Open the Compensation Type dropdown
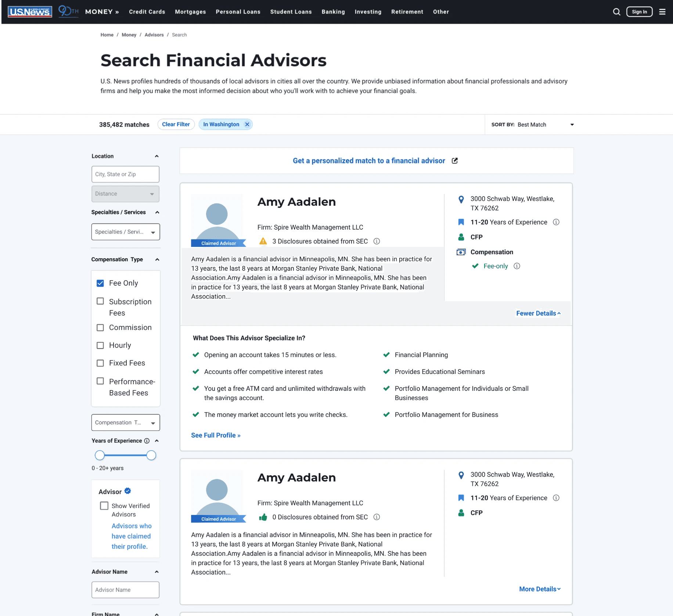673x616 pixels. (126, 423)
